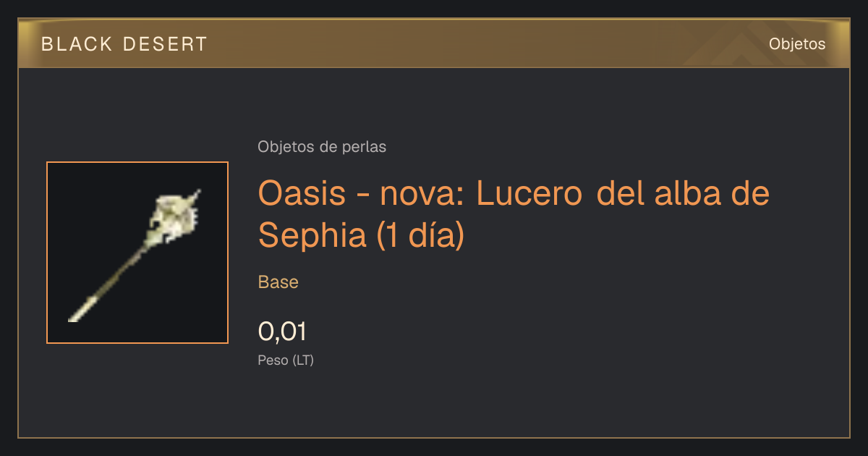Click the BLACK DESERT header title
868x456 pixels.
[124, 44]
